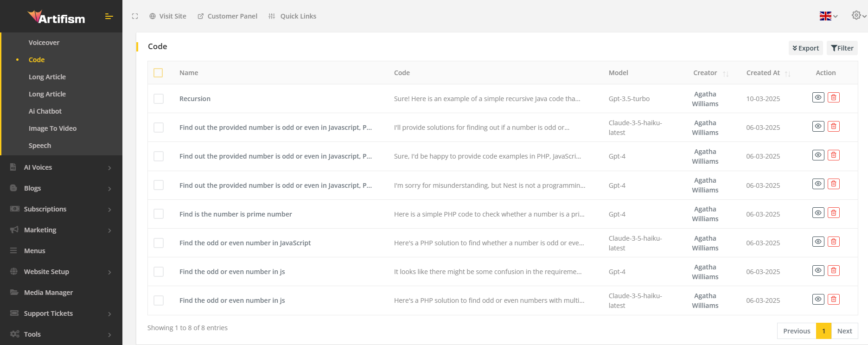Screen dimensions: 868x345
Task: Click the view eye icon for Recursion row
Action: coord(818,97)
